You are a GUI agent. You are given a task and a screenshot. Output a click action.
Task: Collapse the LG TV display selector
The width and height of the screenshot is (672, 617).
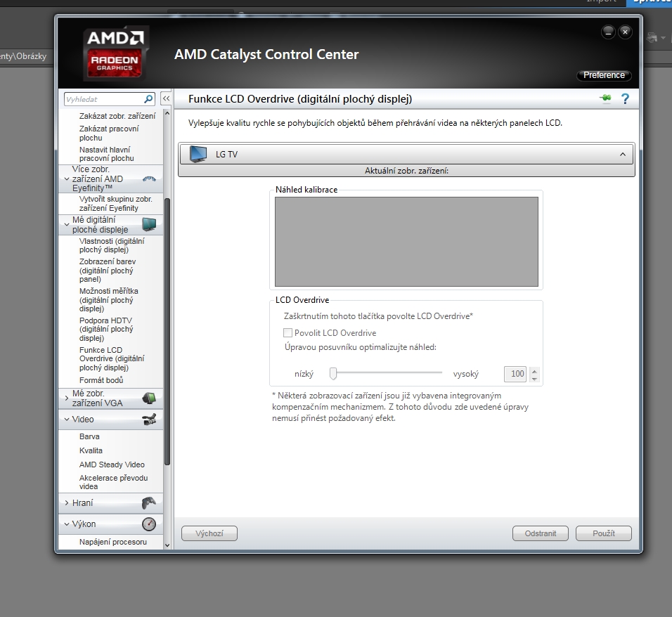click(623, 155)
